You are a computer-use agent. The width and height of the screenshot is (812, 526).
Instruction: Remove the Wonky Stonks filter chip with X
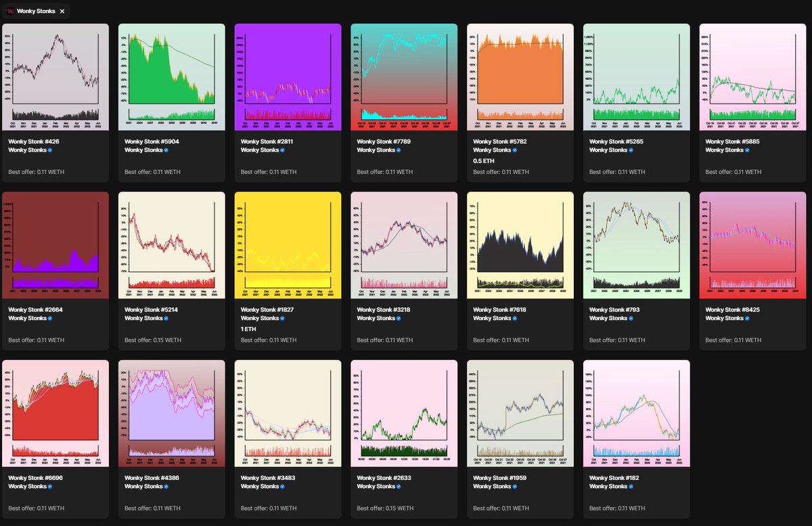coord(62,11)
